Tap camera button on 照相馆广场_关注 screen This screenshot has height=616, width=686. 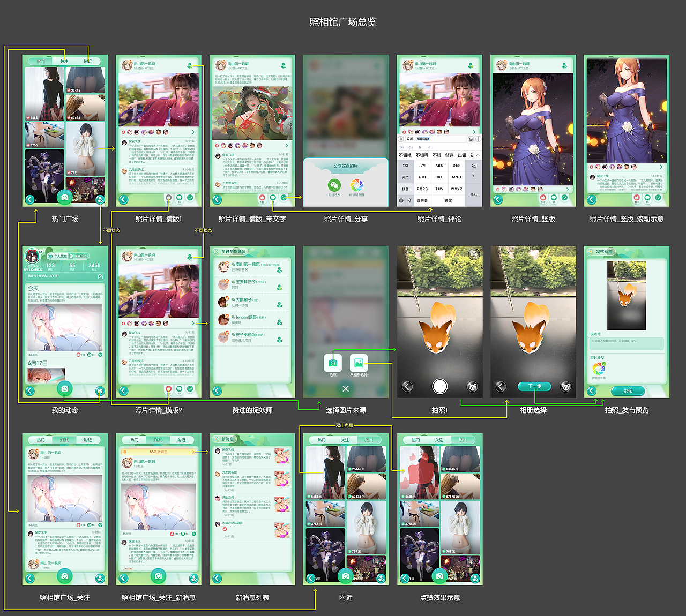65,576
